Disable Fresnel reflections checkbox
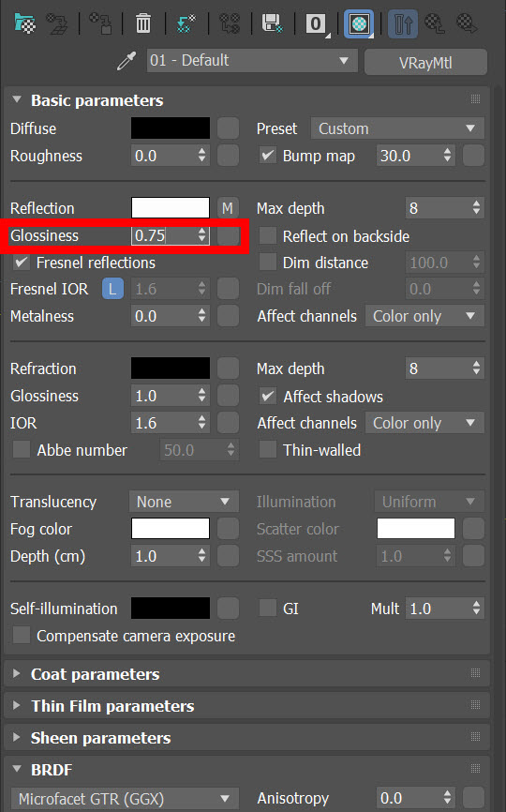 (22, 263)
